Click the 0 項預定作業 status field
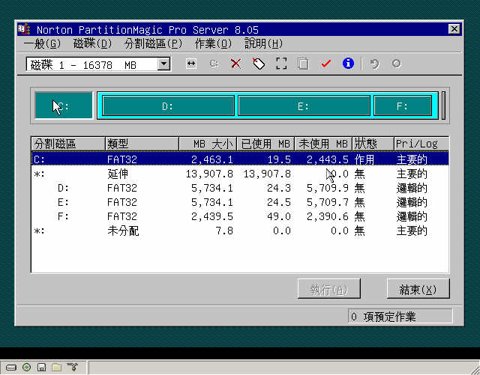The image size is (480, 375). click(x=400, y=316)
